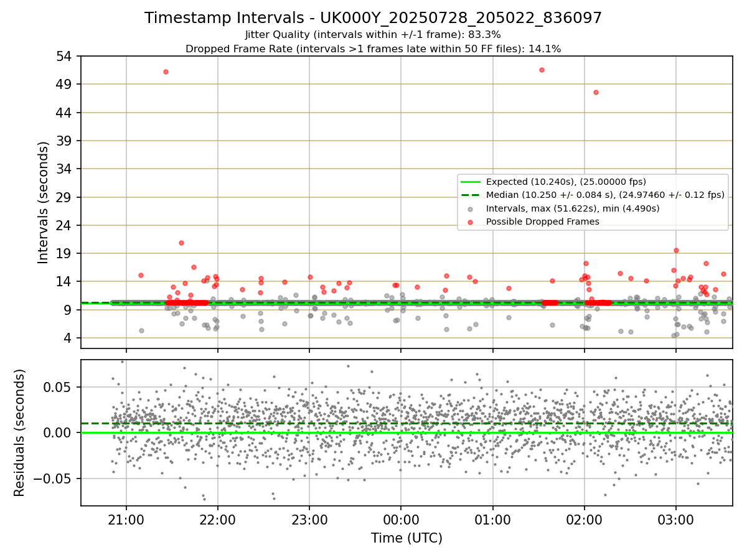Image resolution: width=747 pixels, height=560 pixels.
Task: Click the highest red outlier point near 01:30
Action: [x=542, y=70]
